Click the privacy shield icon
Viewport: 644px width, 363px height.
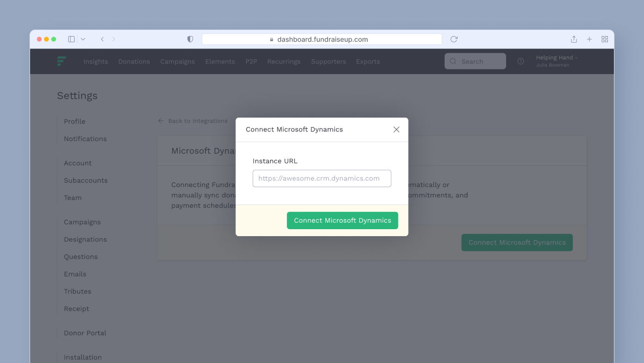click(190, 39)
